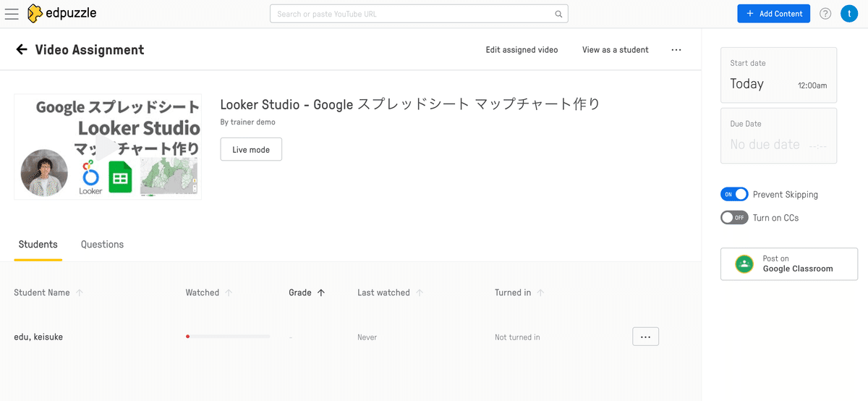The height and width of the screenshot is (401, 868).
Task: Sort by Student Name column arrow
Action: (x=80, y=292)
